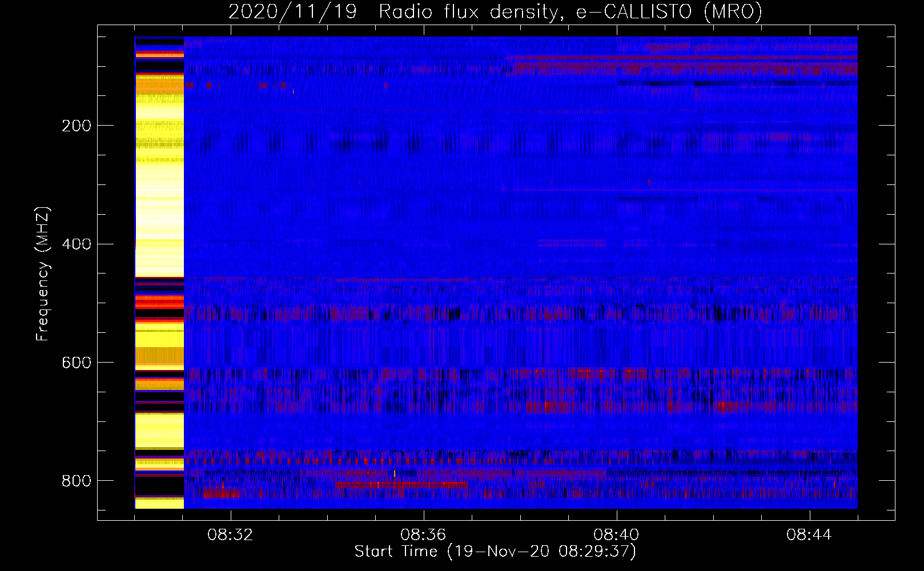This screenshot has height=571, width=924.
Task: Click the 400 frequency tick label
Action: coord(76,244)
